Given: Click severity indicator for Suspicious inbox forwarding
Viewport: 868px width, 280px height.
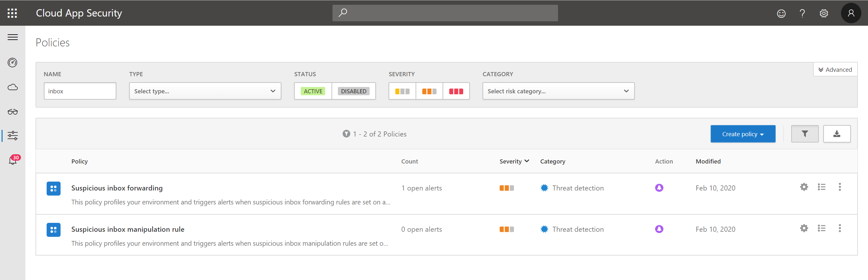Looking at the screenshot, I should pyautogui.click(x=506, y=188).
